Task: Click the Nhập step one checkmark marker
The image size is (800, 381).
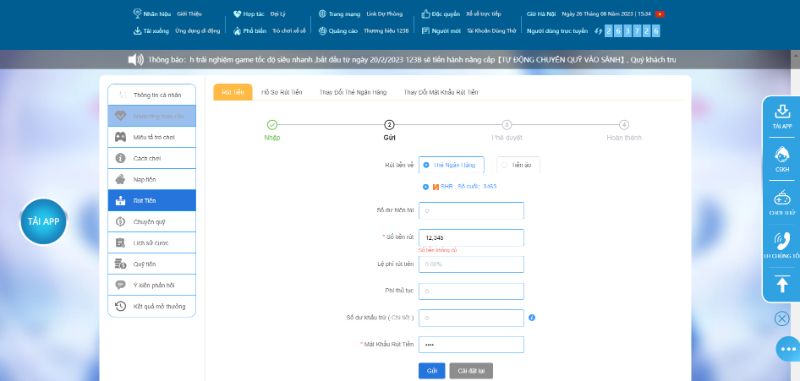Action: pos(272,125)
